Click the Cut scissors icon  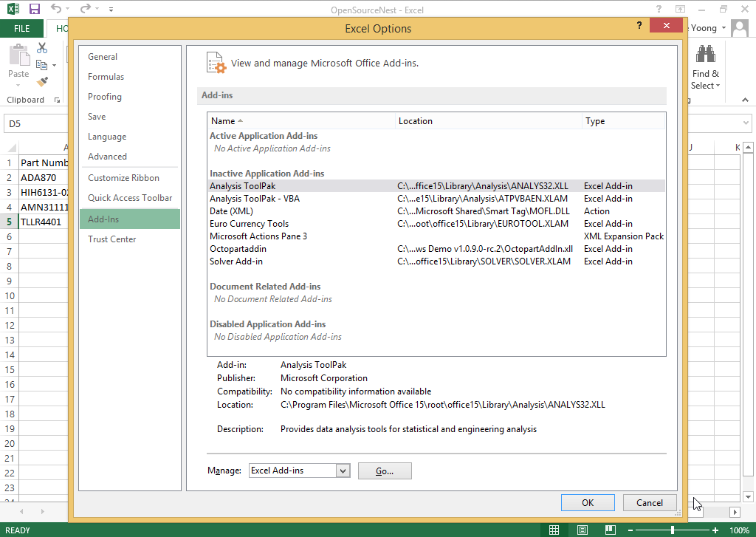pyautogui.click(x=42, y=48)
